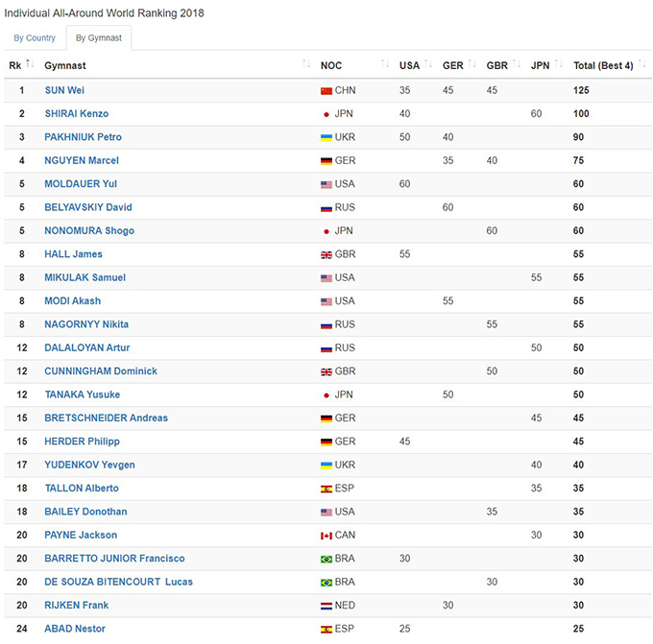
Task: Open PAKHNIUK Petro gymnast link
Action: 83,137
